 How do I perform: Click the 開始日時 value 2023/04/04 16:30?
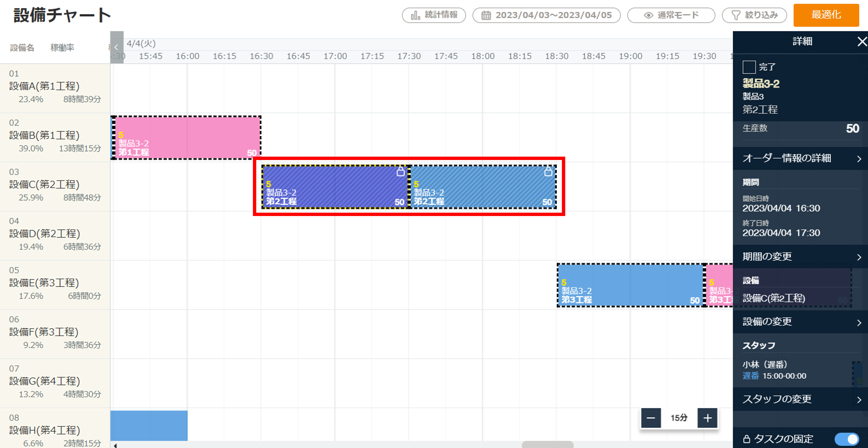(x=781, y=209)
